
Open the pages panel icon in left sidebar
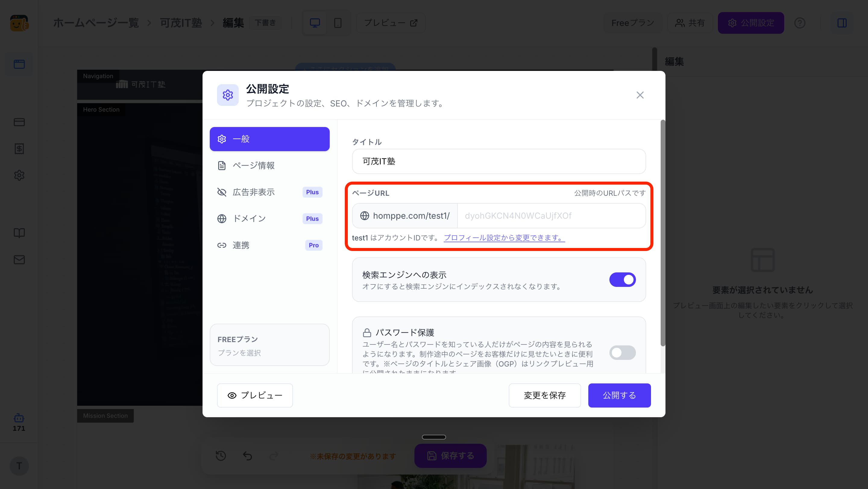(19, 64)
